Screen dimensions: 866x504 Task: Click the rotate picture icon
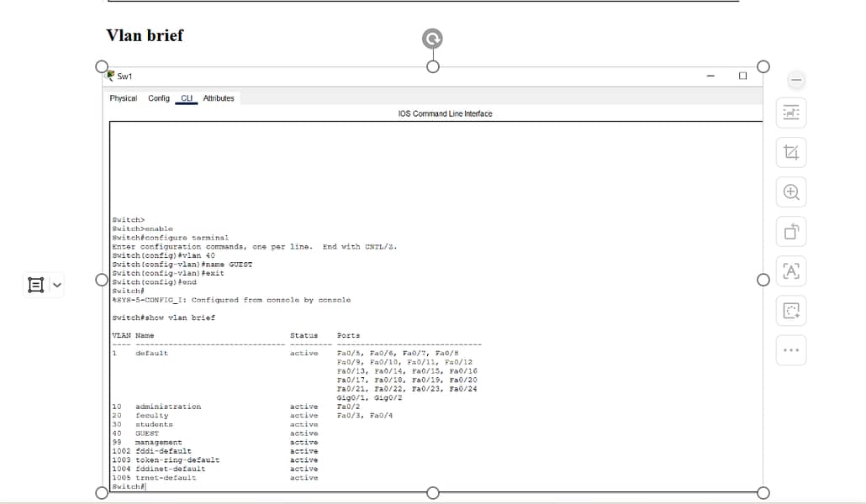[791, 231]
